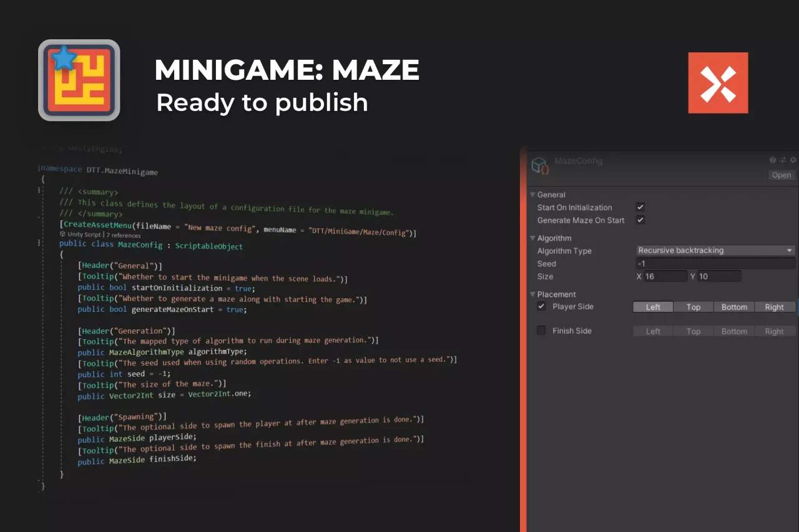This screenshot has width=799, height=532.
Task: Toggle Start On Initialization checkbox
Action: (x=640, y=207)
